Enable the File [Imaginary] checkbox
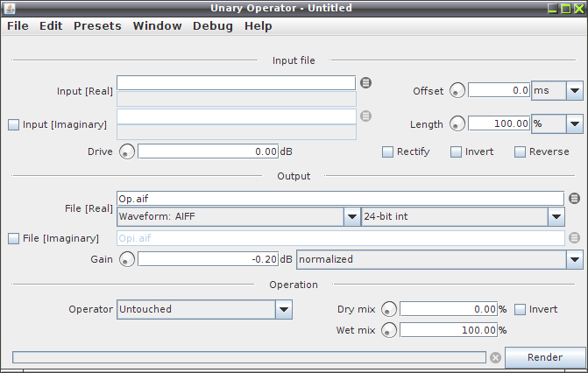Screen dimensions: 588x373 (x=13, y=238)
